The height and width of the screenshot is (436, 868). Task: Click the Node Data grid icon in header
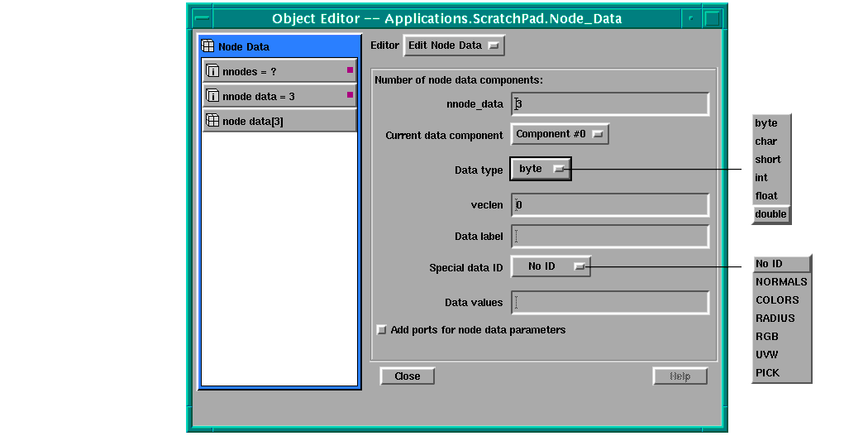coord(208,47)
